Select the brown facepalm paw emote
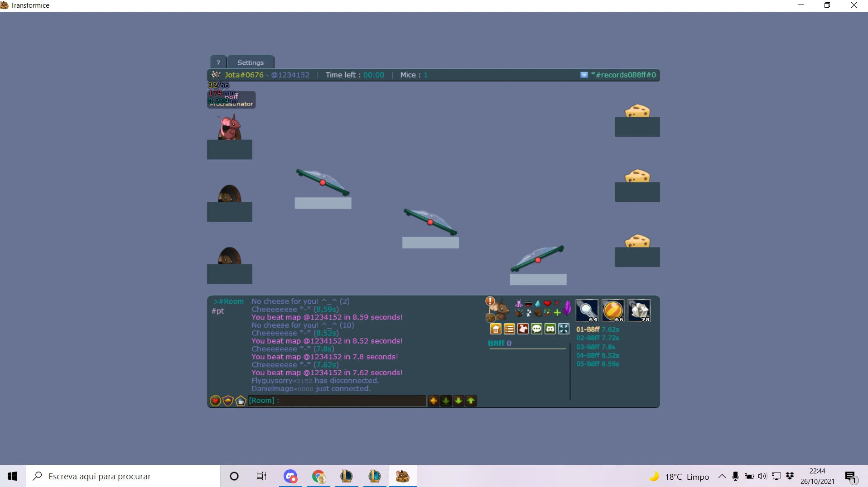Image resolution: width=868 pixels, height=487 pixels. [538, 313]
